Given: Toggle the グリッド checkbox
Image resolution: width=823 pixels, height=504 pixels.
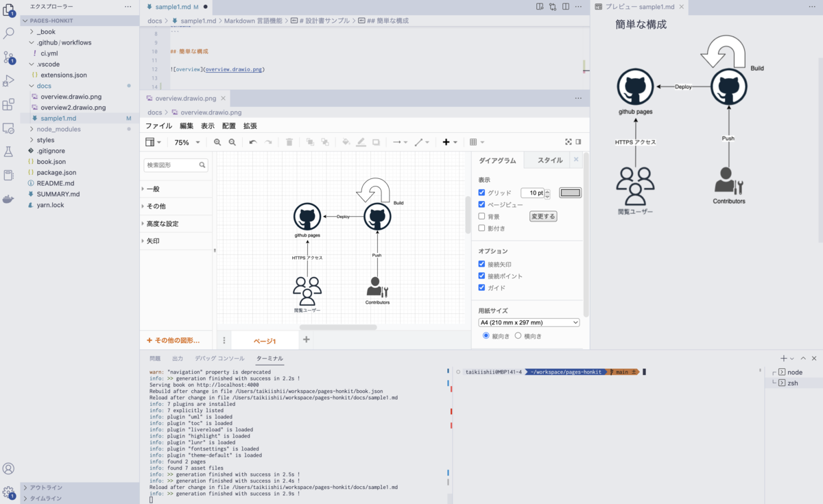Looking at the screenshot, I should [x=481, y=193].
